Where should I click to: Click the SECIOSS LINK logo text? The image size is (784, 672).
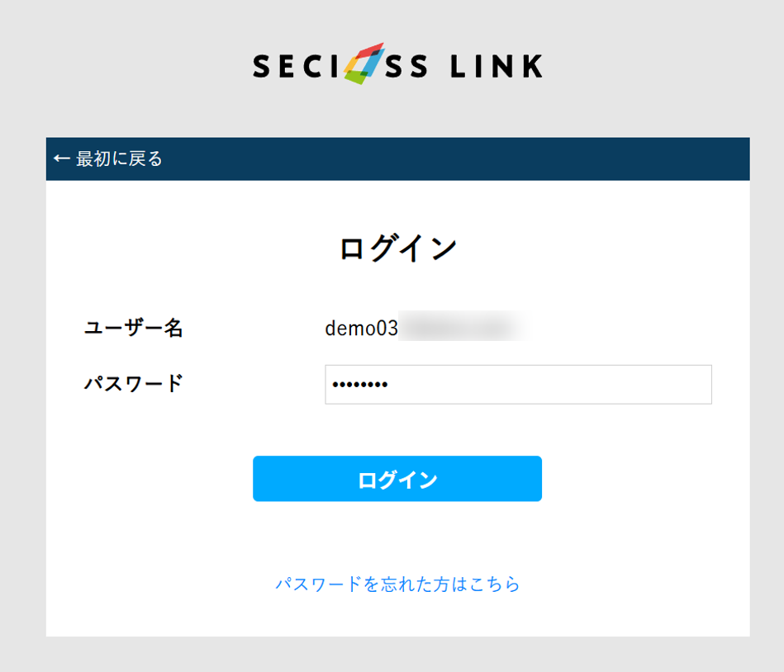pyautogui.click(x=397, y=65)
